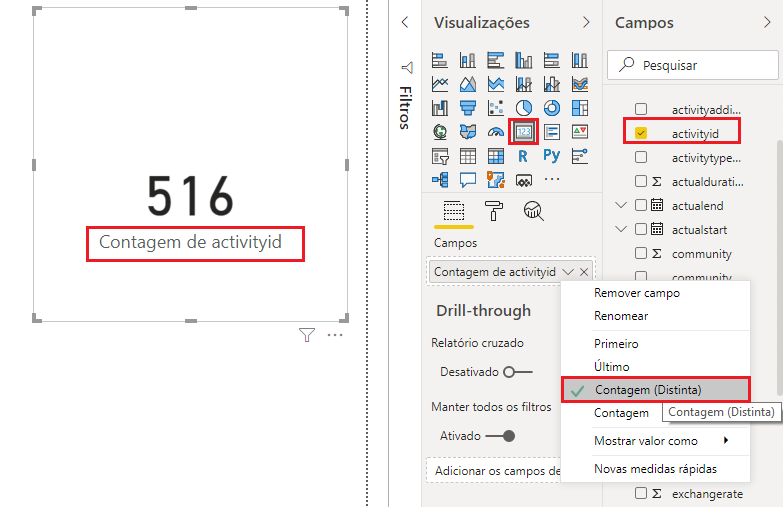Check the activitytype... field checkbox
This screenshot has height=507, width=783.
pos(641,157)
